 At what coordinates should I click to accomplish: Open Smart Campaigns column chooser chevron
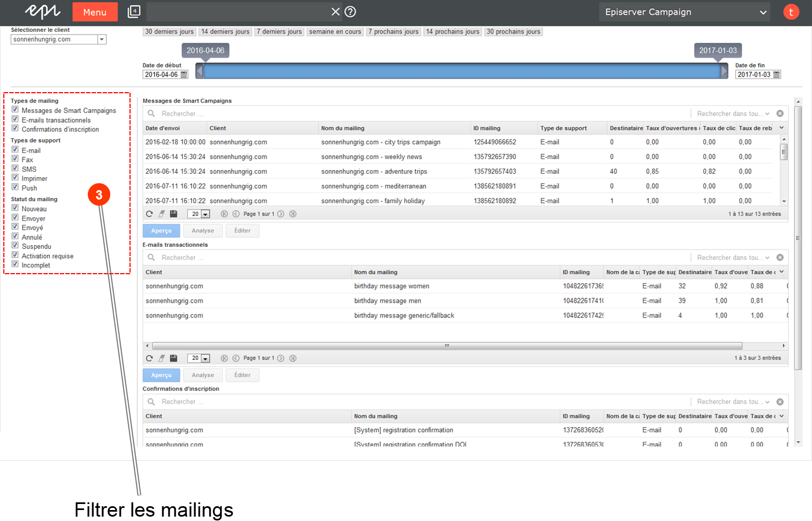click(781, 128)
